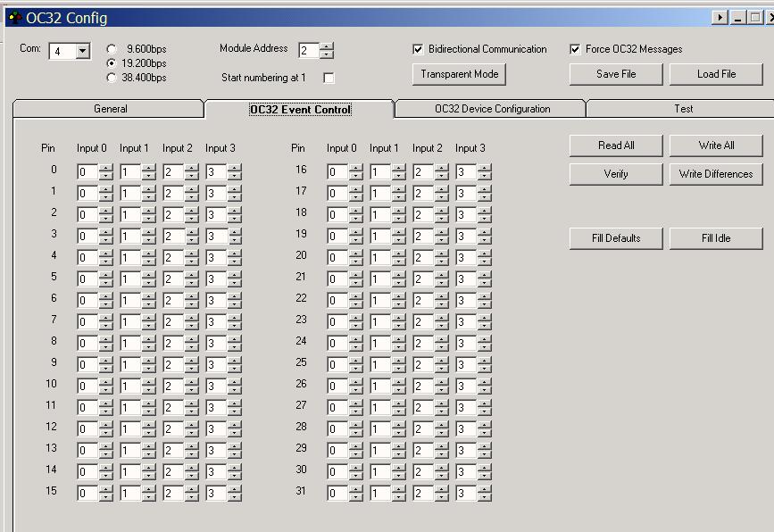The height and width of the screenshot is (532, 774).
Task: Select the 9.600bps baud rate option
Action: coord(112,49)
